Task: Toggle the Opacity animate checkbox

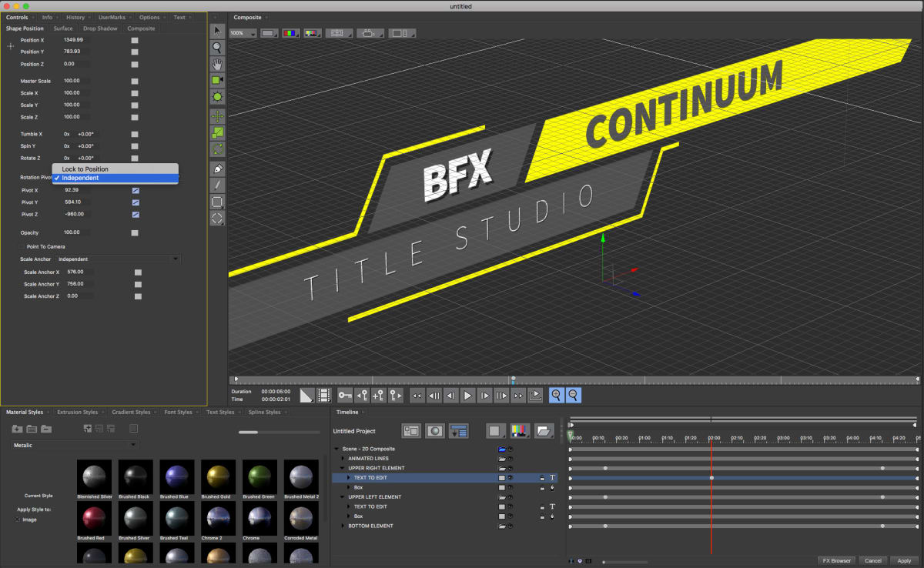Action: click(135, 232)
